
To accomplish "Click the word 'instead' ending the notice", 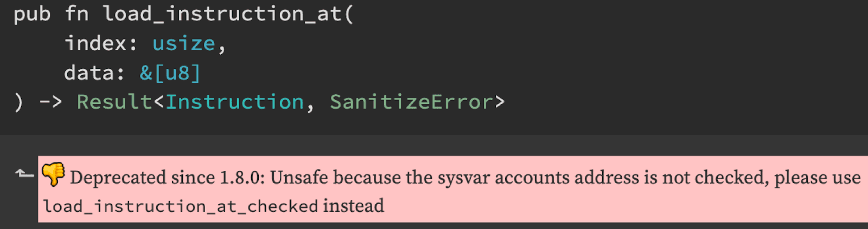I will coord(354,206).
